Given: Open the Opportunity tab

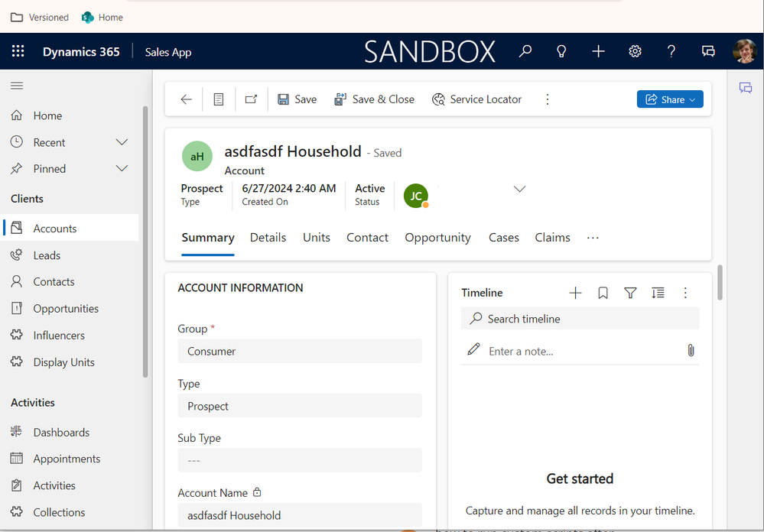Looking at the screenshot, I should point(437,238).
